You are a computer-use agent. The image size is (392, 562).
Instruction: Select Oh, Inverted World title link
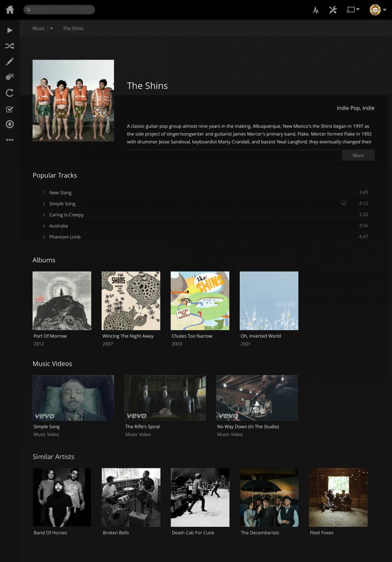(x=260, y=336)
